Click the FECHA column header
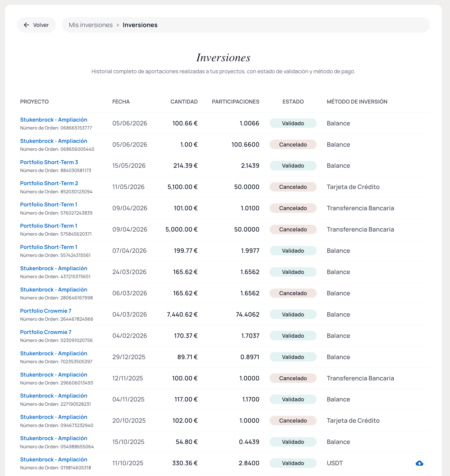450x476 pixels. tap(121, 102)
